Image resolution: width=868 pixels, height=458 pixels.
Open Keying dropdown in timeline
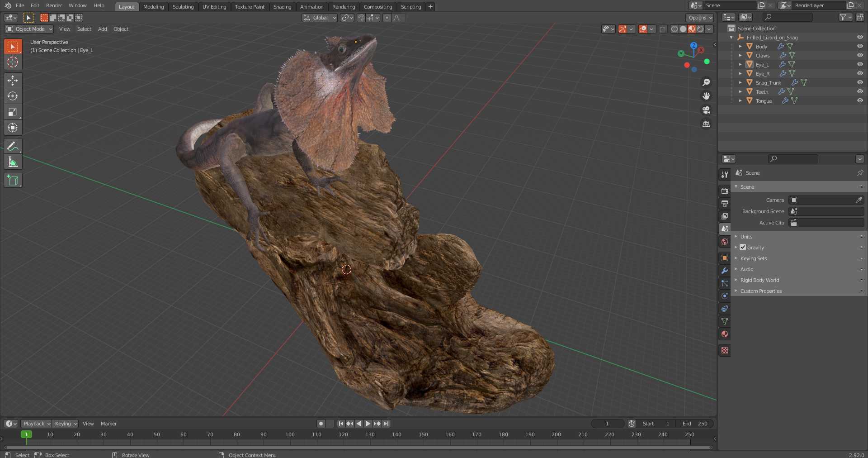coord(65,424)
